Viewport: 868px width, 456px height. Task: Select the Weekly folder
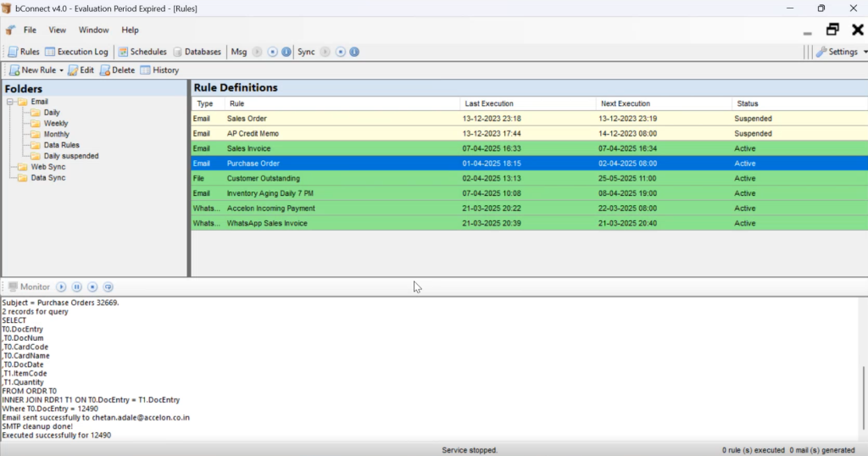(x=56, y=124)
